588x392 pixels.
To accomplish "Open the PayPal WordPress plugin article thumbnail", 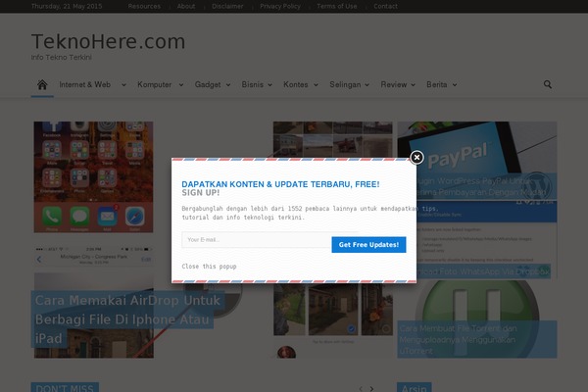I will pos(477,161).
